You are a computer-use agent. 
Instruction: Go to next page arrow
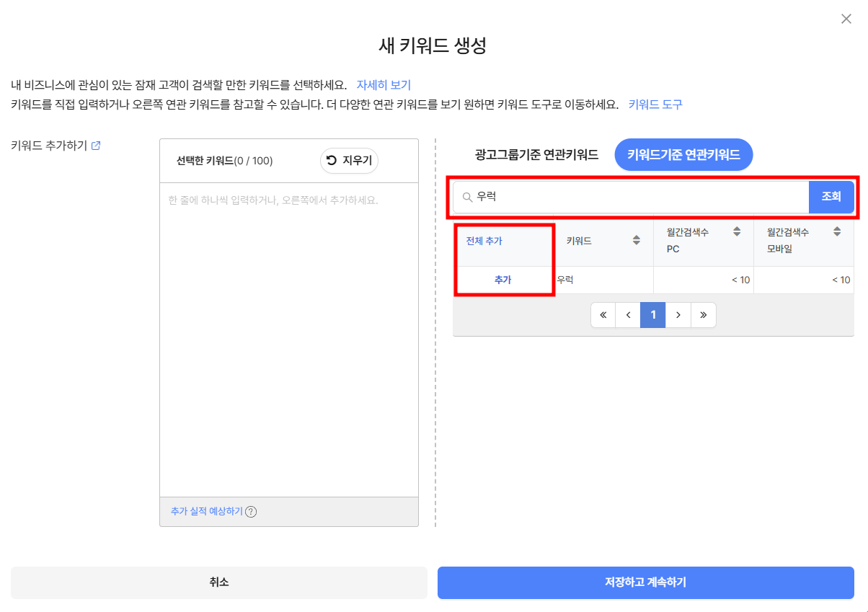[x=678, y=315]
